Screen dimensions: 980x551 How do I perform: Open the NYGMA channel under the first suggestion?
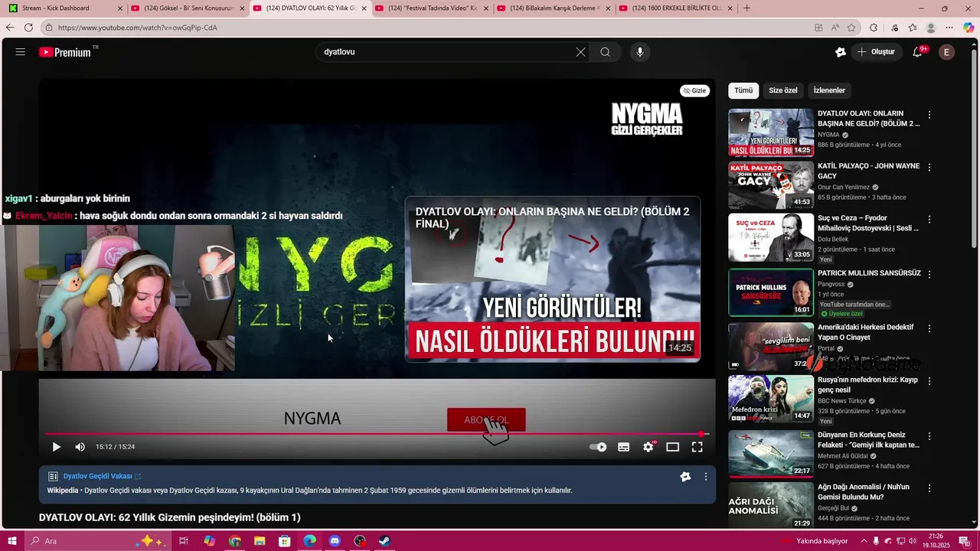pos(828,135)
